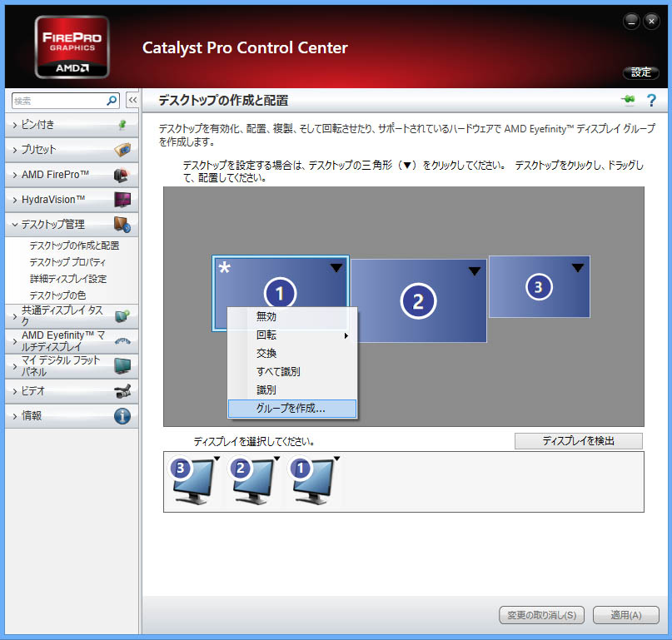Click the 共通ディスプレイ タスク icon

122,316
